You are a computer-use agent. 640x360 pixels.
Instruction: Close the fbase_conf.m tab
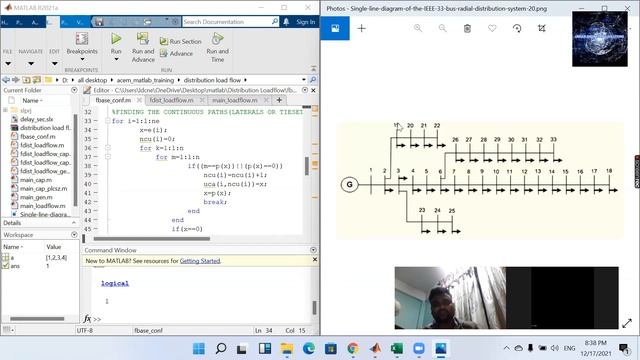tap(139, 100)
